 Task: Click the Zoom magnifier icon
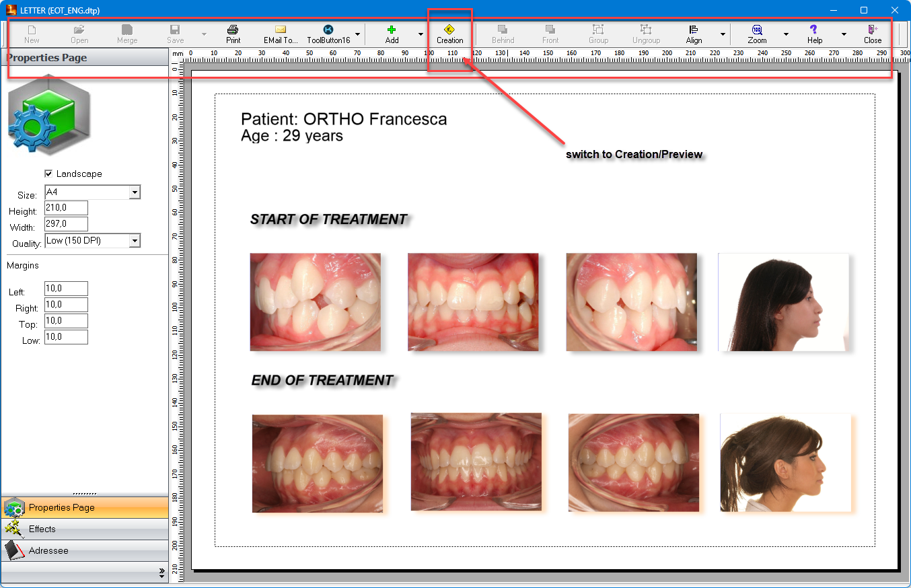pyautogui.click(x=757, y=30)
